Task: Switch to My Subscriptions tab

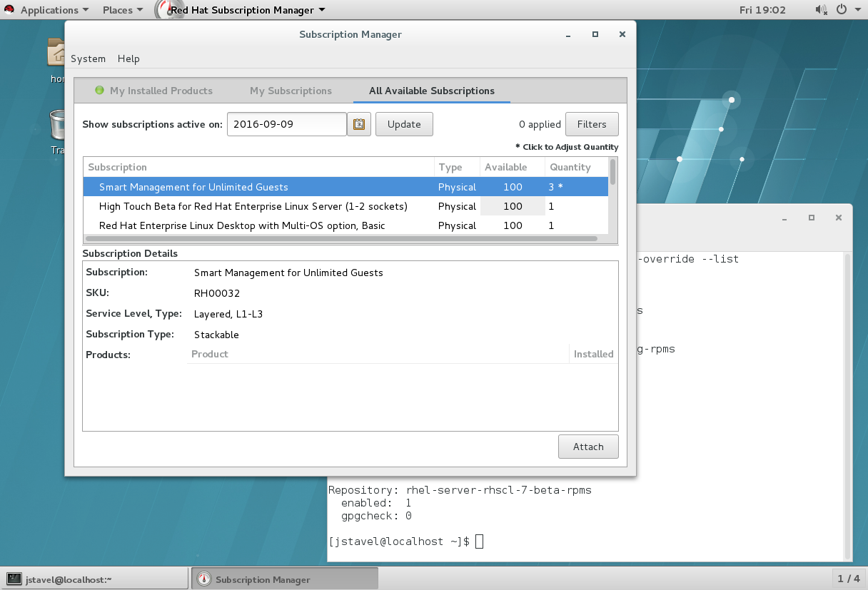Action: (291, 91)
